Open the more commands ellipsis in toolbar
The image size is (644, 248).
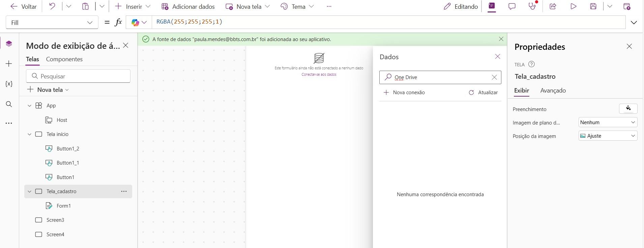(329, 6)
